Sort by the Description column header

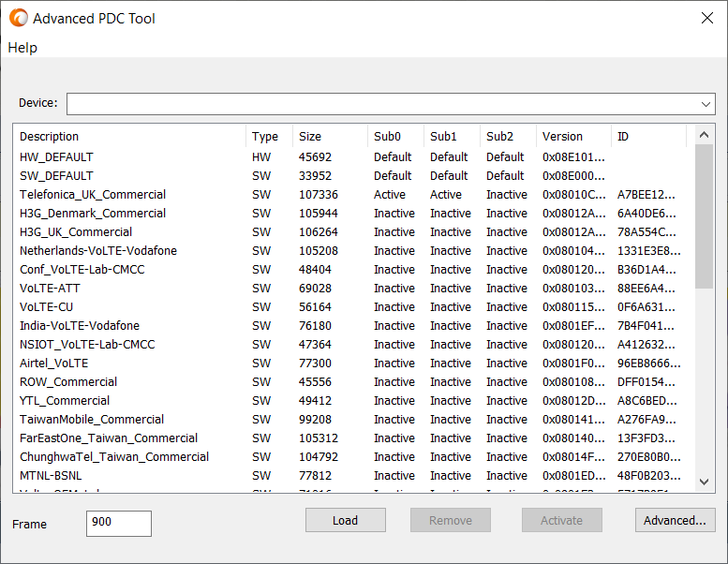(x=129, y=137)
